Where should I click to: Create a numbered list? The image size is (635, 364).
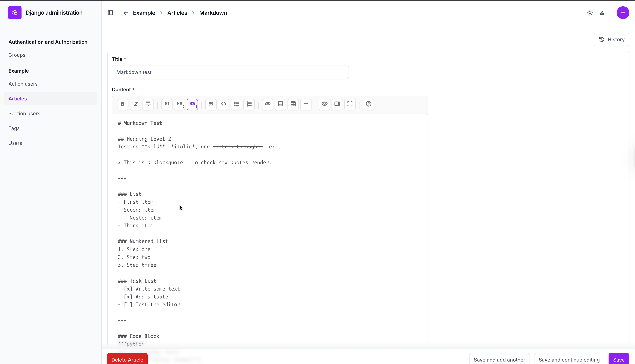pyautogui.click(x=249, y=104)
